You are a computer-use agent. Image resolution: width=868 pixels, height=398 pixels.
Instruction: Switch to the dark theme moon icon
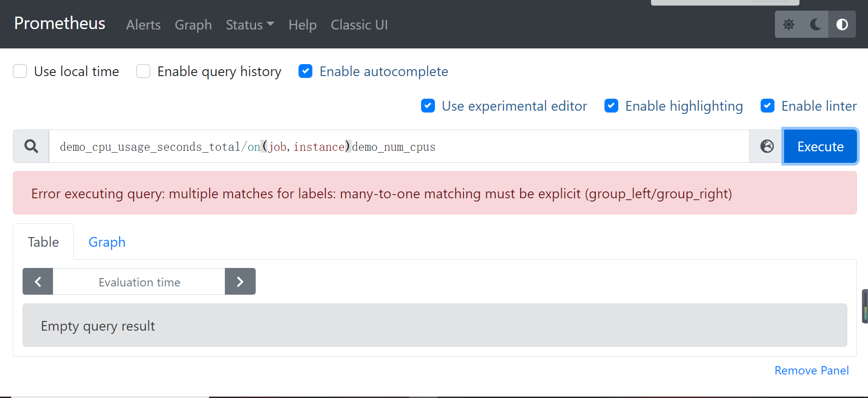[815, 24]
